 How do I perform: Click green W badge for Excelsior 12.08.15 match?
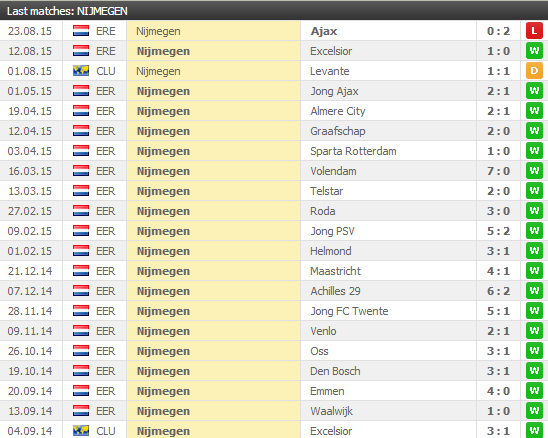pyautogui.click(x=534, y=51)
